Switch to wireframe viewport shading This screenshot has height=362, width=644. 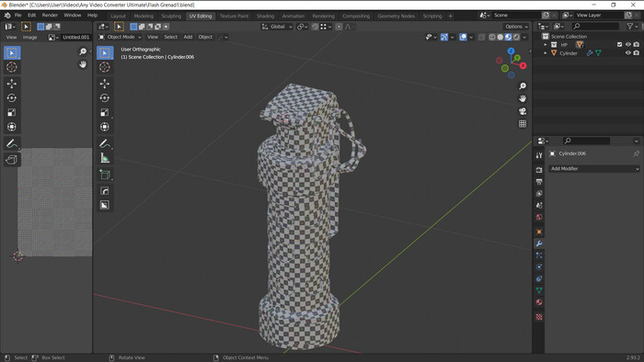tap(491, 37)
